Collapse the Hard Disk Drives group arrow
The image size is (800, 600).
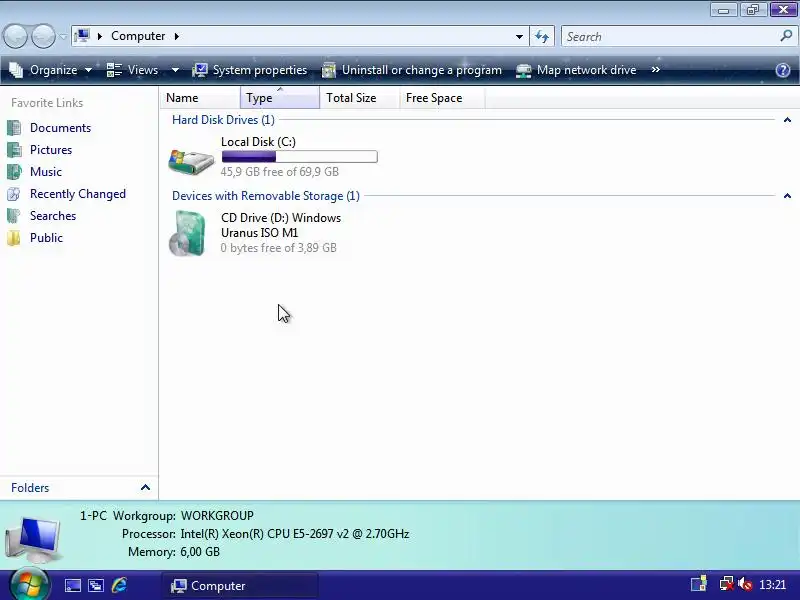click(x=787, y=120)
